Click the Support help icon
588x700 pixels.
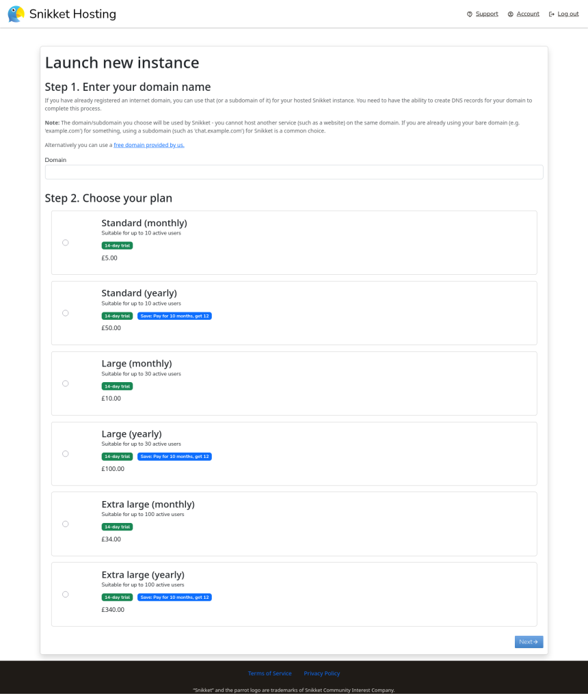coord(470,14)
